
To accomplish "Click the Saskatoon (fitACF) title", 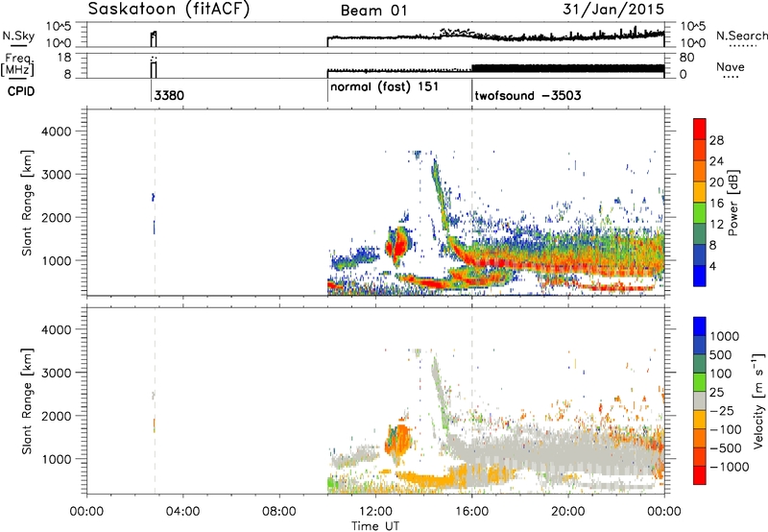I will click(x=169, y=10).
